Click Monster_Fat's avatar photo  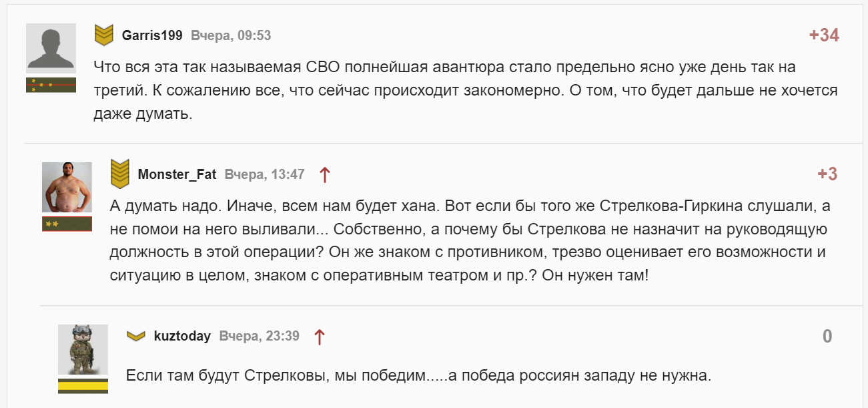[x=67, y=187]
